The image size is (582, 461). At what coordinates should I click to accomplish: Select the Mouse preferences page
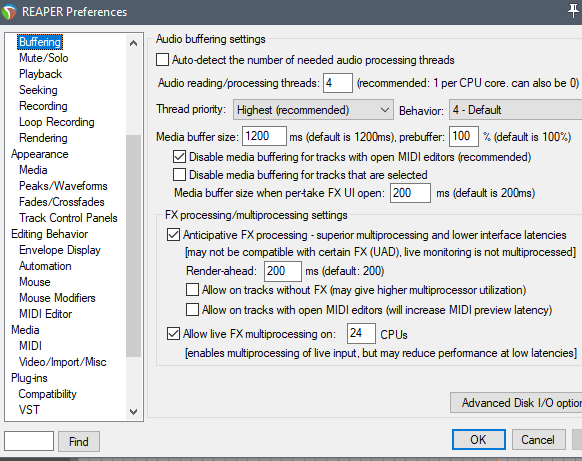[x=35, y=282]
